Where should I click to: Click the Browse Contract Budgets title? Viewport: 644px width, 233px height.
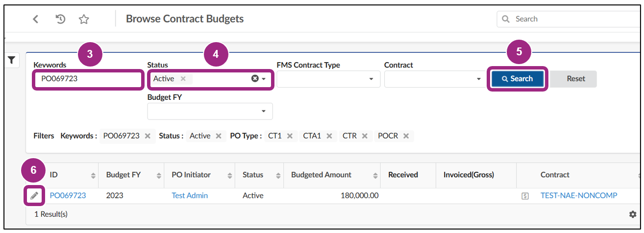click(185, 19)
